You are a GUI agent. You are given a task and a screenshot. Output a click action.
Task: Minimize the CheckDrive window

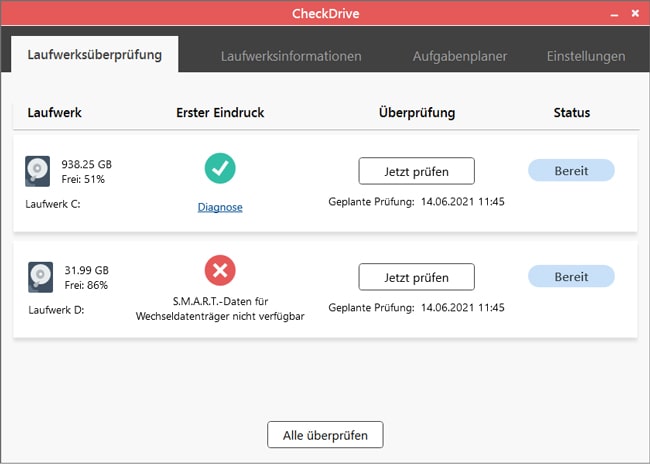coord(612,16)
